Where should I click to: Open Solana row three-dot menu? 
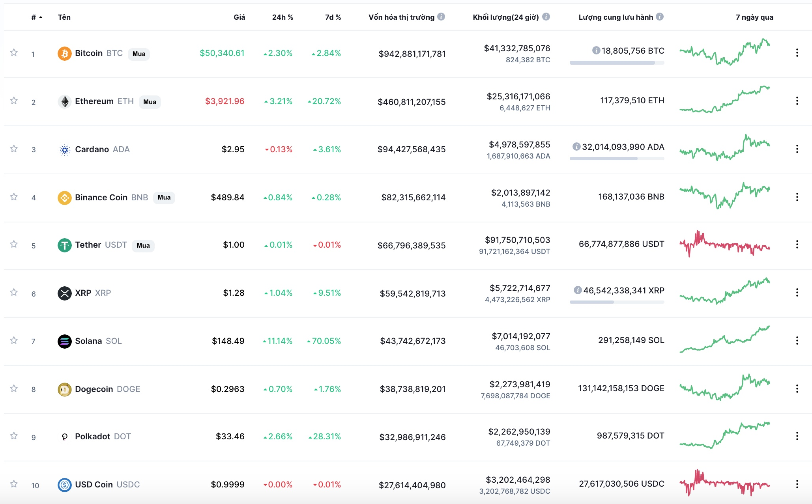pyautogui.click(x=797, y=341)
